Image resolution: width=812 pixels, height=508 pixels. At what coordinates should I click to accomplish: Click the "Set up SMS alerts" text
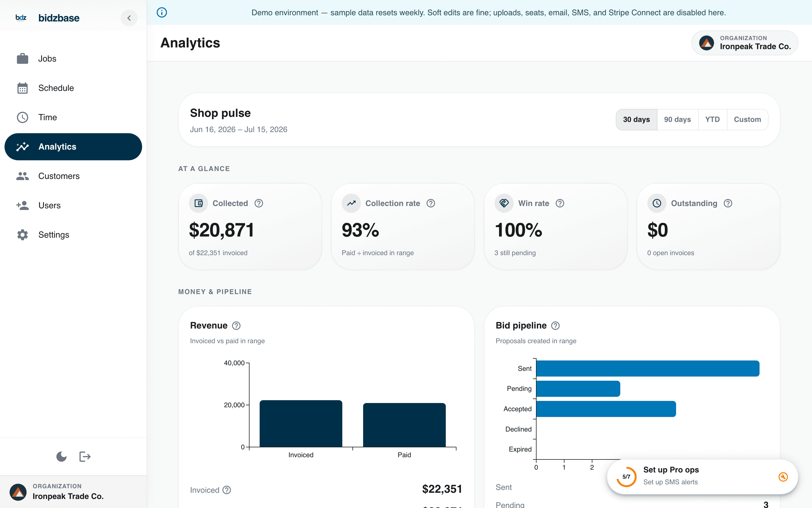pyautogui.click(x=670, y=482)
